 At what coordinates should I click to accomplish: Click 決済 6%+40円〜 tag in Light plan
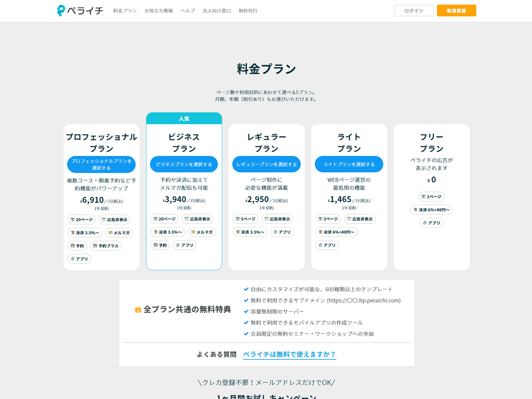[336, 232]
